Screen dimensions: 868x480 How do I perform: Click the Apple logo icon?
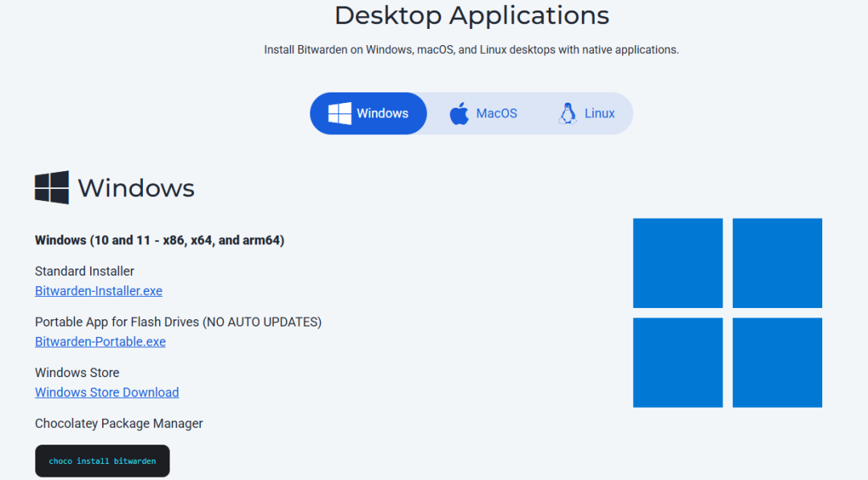(459, 113)
